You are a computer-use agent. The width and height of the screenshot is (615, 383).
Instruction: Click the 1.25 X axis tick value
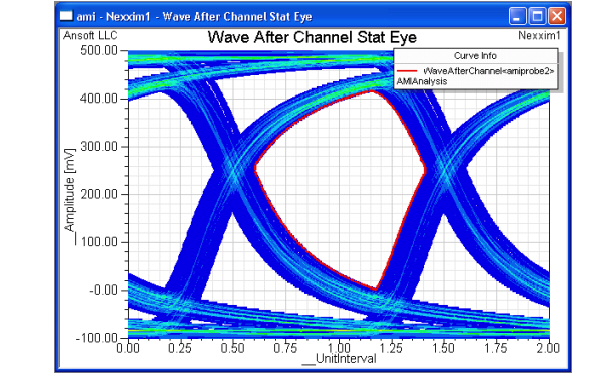tap(391, 348)
